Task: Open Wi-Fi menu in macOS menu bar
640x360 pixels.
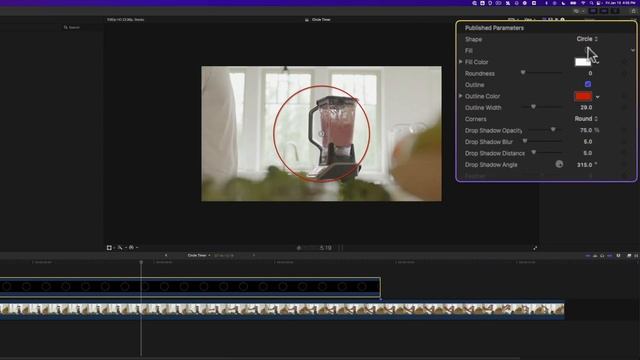Action: (x=583, y=3)
